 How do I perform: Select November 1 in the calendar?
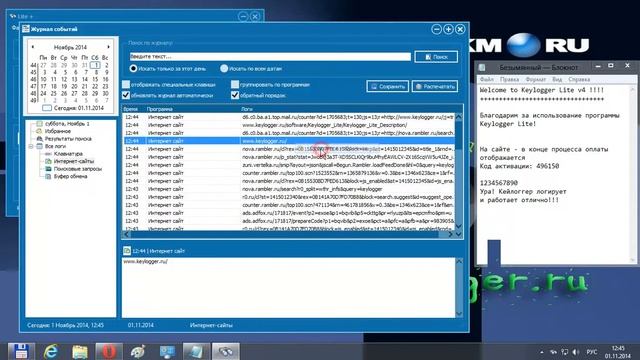point(95,65)
